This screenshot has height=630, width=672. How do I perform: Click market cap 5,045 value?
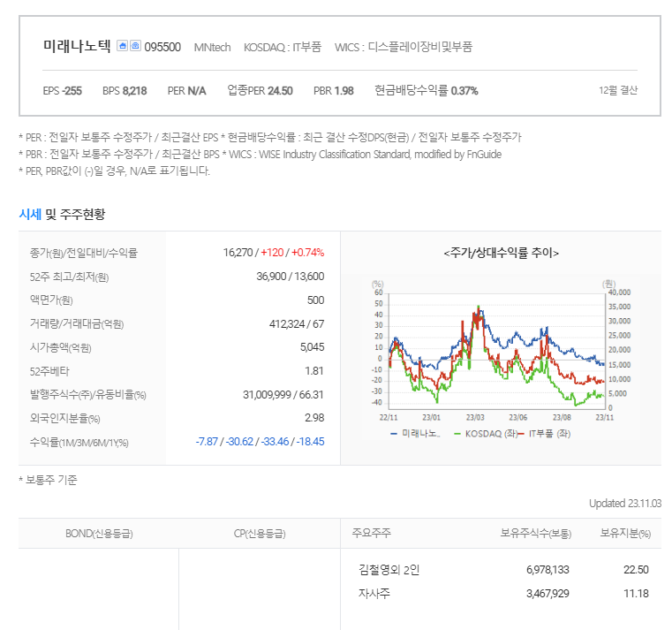coord(312,347)
